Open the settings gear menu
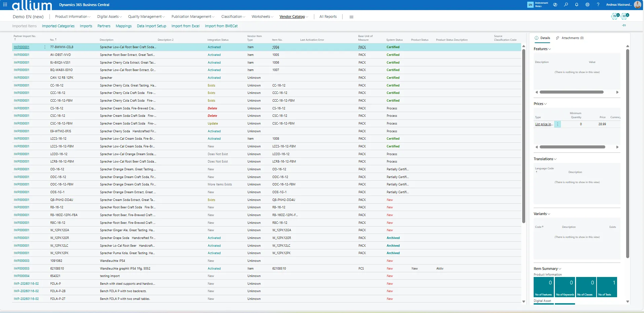This screenshot has height=313, width=644. pos(587,5)
